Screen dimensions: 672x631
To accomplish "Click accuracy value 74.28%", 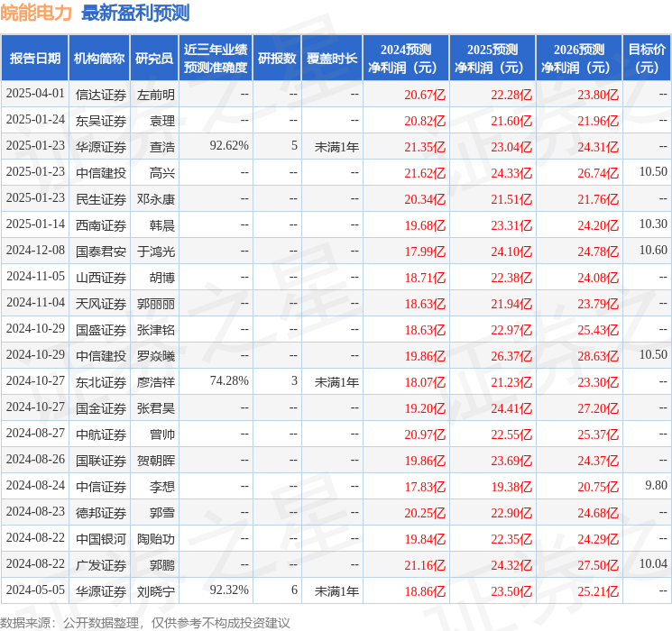I will tap(229, 380).
